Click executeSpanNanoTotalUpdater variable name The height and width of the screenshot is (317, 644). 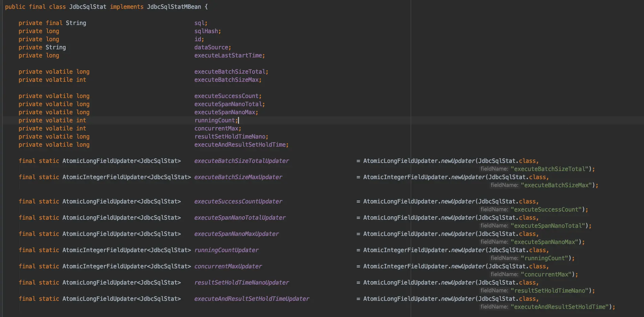[x=240, y=218]
